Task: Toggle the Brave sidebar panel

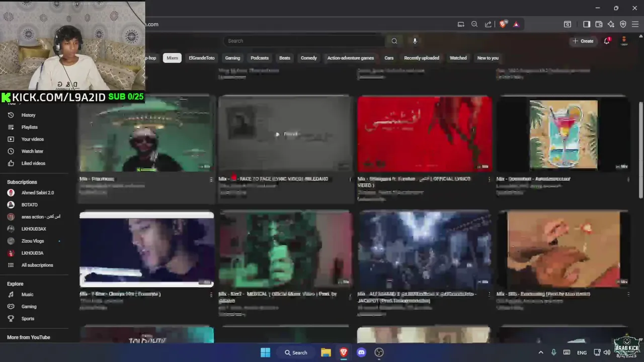Action: coord(587,24)
